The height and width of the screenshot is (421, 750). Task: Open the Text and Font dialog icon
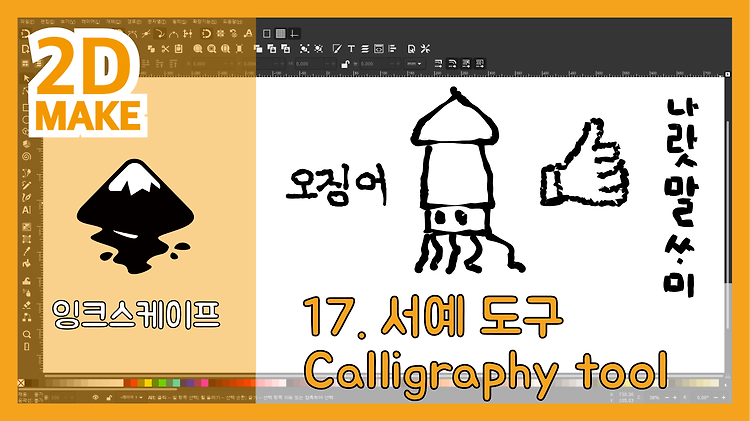coord(351,48)
